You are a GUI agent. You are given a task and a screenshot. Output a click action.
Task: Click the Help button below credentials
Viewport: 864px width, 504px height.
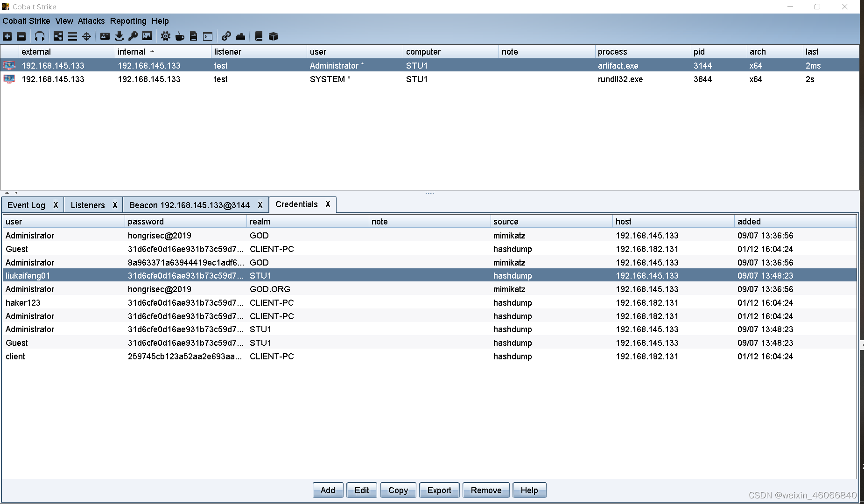(529, 490)
